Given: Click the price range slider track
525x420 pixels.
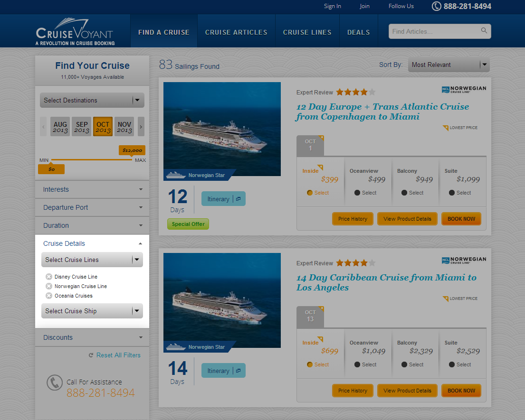Looking at the screenshot, I should pyautogui.click(x=92, y=160).
